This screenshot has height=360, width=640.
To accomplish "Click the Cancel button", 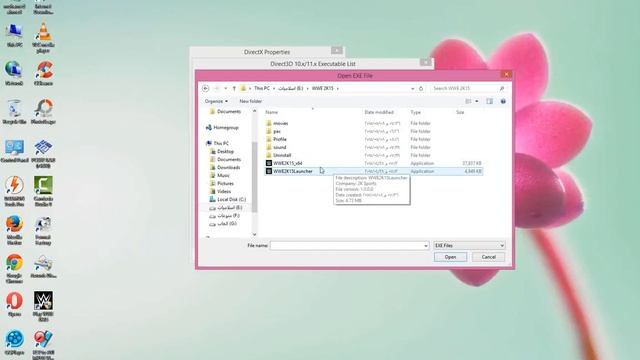I will [488, 257].
